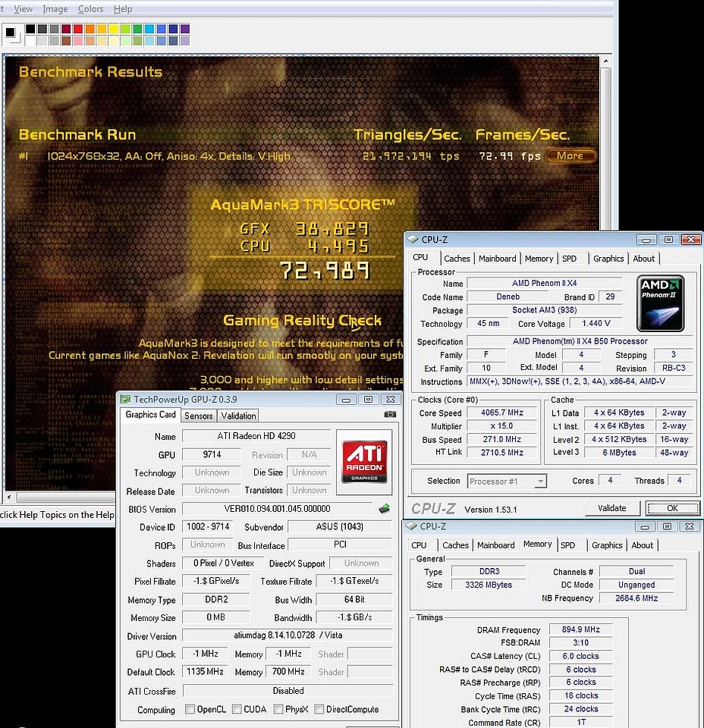
Task: Pick the red color swatch in palette
Action: pyautogui.click(x=79, y=29)
